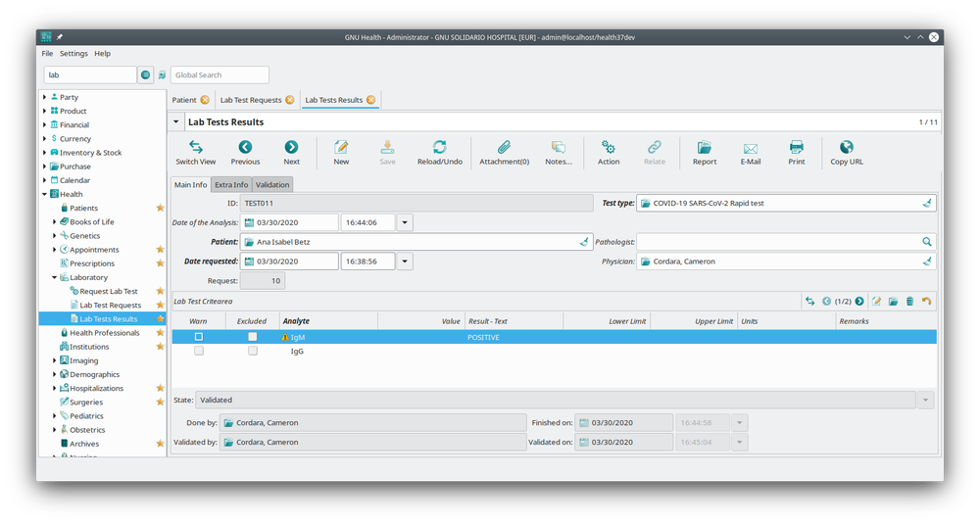
Task: Close the Lab Tests Results tab
Action: coord(370,100)
